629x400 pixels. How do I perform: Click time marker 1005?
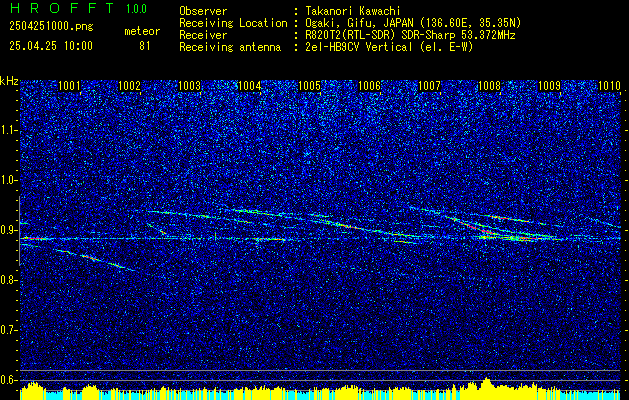click(310, 85)
